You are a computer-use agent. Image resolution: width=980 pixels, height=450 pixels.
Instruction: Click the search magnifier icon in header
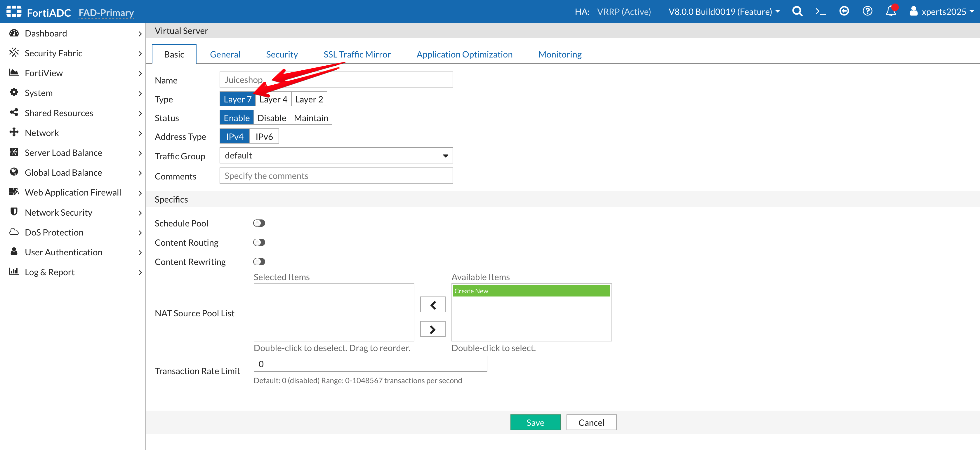coord(797,11)
